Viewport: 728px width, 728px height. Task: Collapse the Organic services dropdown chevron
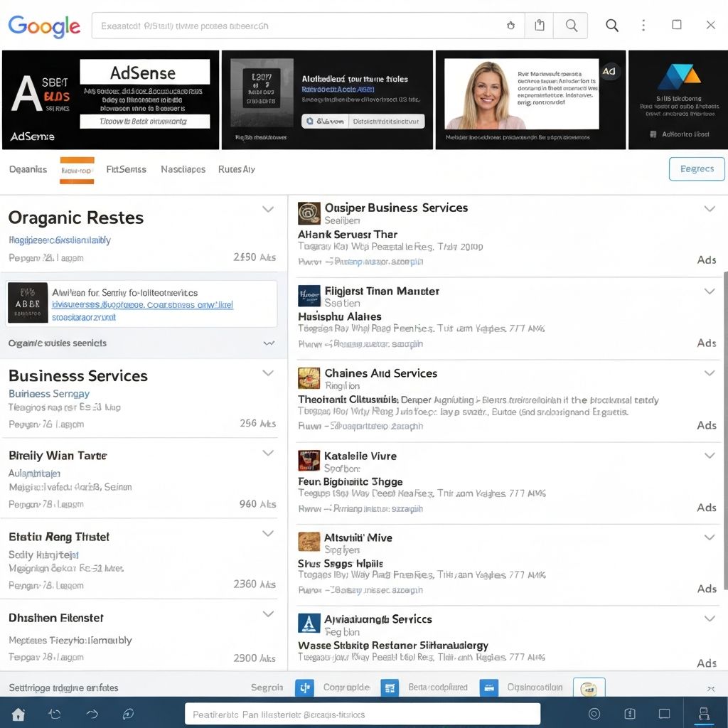[x=269, y=343]
